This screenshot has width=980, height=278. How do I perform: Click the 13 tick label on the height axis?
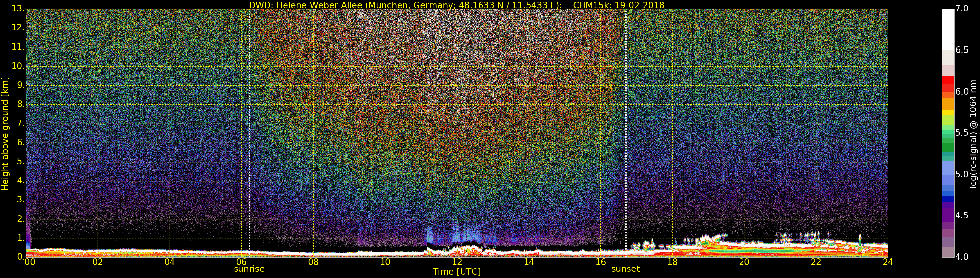click(x=17, y=9)
